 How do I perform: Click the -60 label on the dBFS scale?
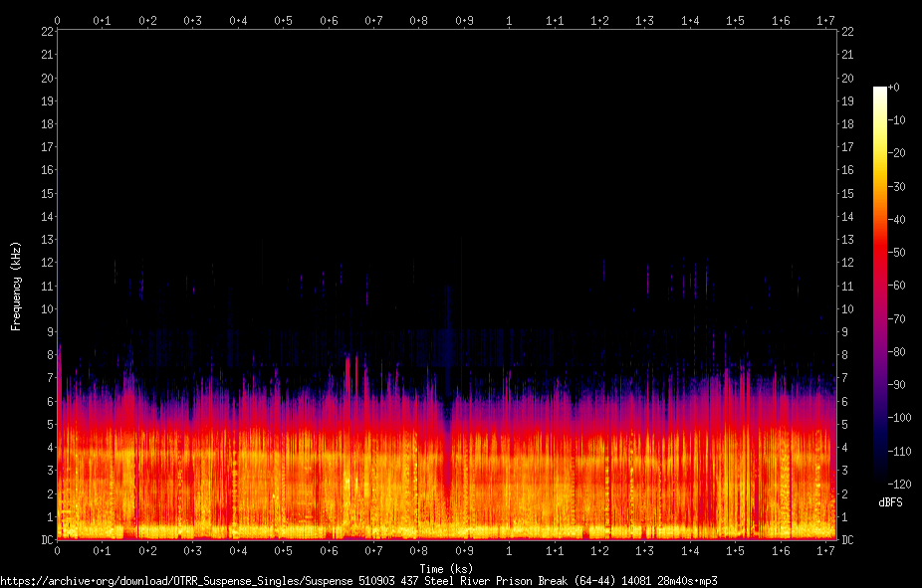(897, 286)
